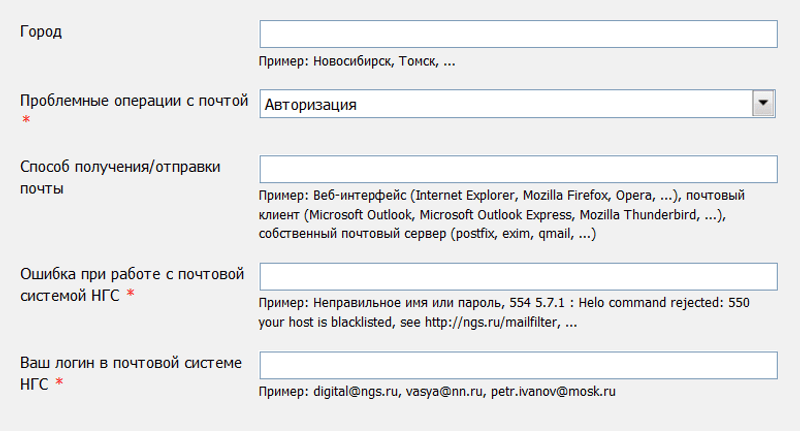This screenshot has height=431, width=800.
Task: Click the Город field label
Action: pyautogui.click(x=41, y=31)
